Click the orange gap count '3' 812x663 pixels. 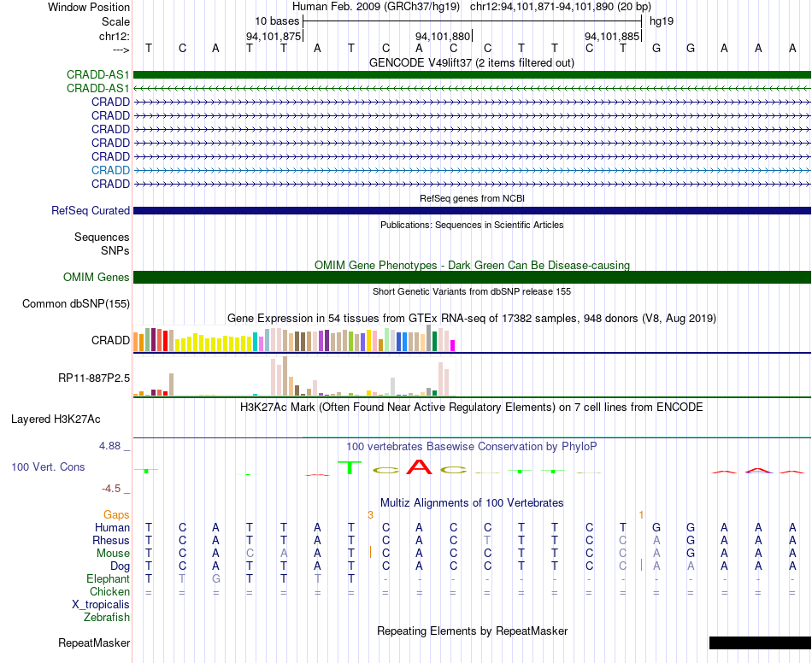coord(370,514)
